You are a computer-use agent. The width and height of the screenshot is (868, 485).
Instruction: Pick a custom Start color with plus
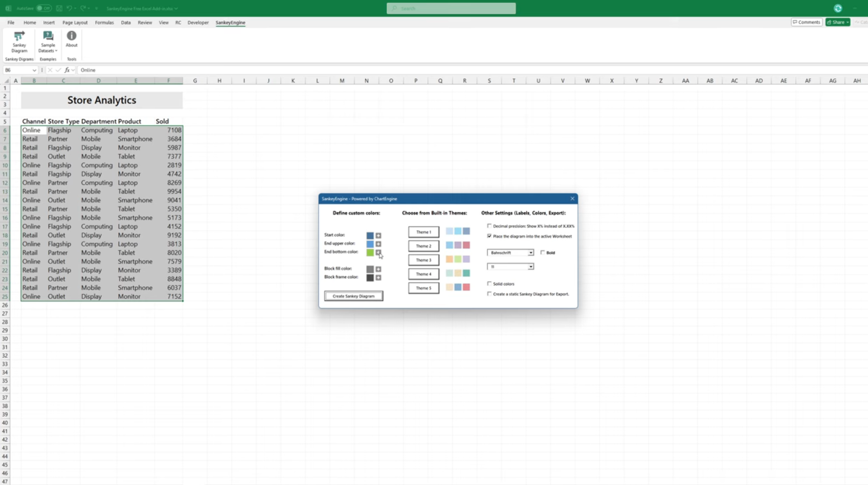coord(378,236)
